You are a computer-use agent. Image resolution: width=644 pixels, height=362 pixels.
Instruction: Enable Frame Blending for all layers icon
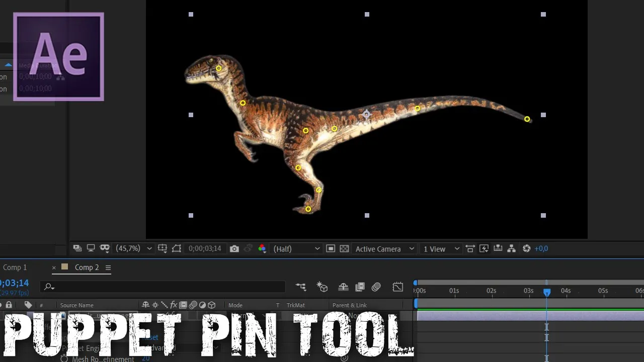point(360,287)
